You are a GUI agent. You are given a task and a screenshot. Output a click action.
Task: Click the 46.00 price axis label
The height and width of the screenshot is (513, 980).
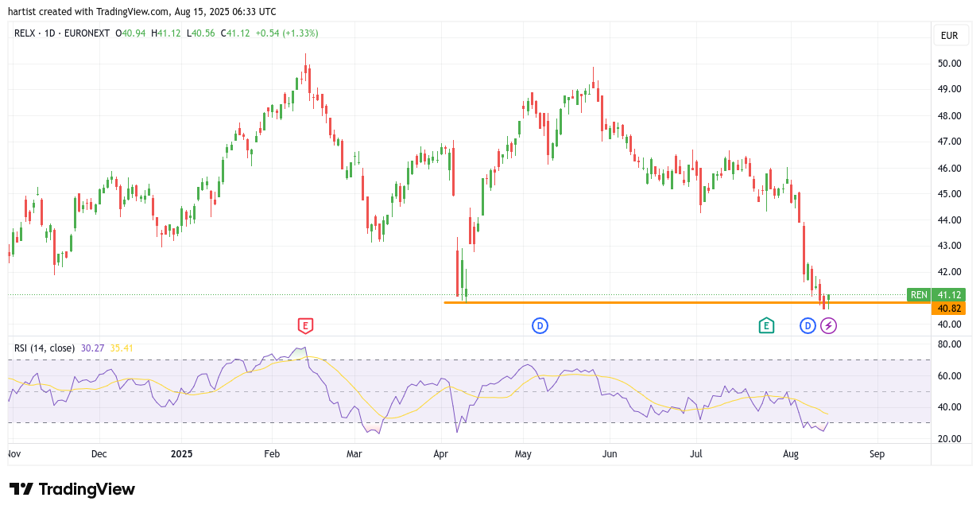click(950, 168)
